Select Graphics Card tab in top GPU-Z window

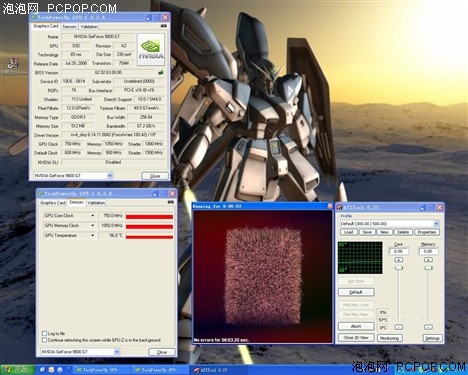pos(46,26)
